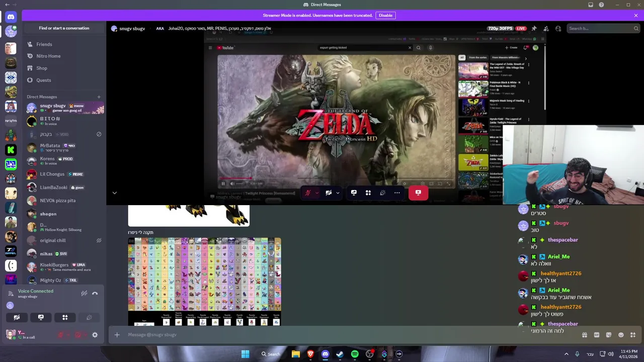The image size is (644, 362).
Task: Toggle noise suppression in voice panel
Action: [x=84, y=293]
